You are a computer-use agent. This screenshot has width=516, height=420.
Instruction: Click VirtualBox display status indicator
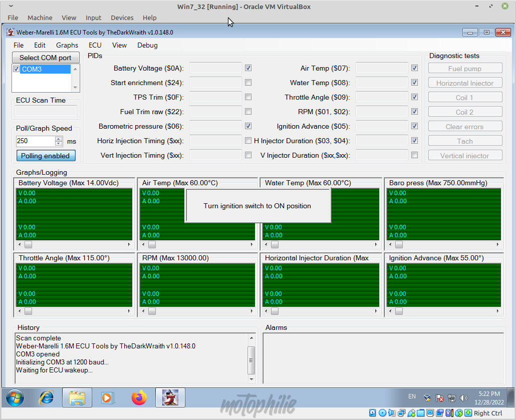pyautogui.click(x=430, y=413)
